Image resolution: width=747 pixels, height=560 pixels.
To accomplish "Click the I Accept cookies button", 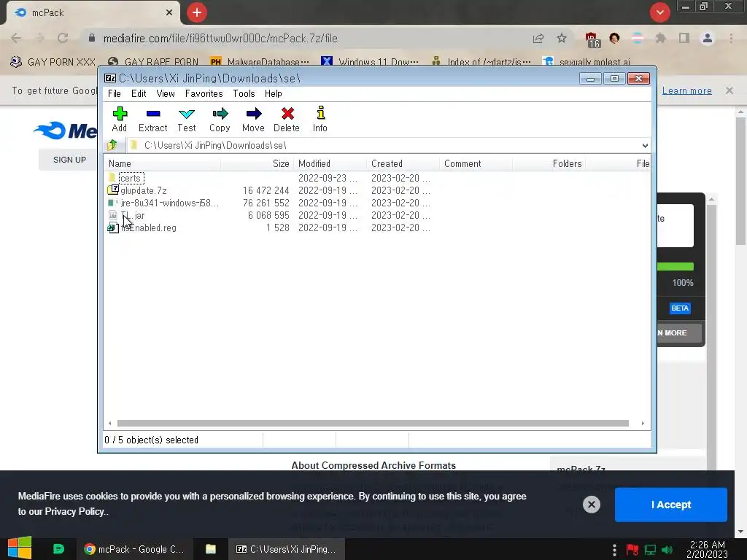I will [671, 505].
